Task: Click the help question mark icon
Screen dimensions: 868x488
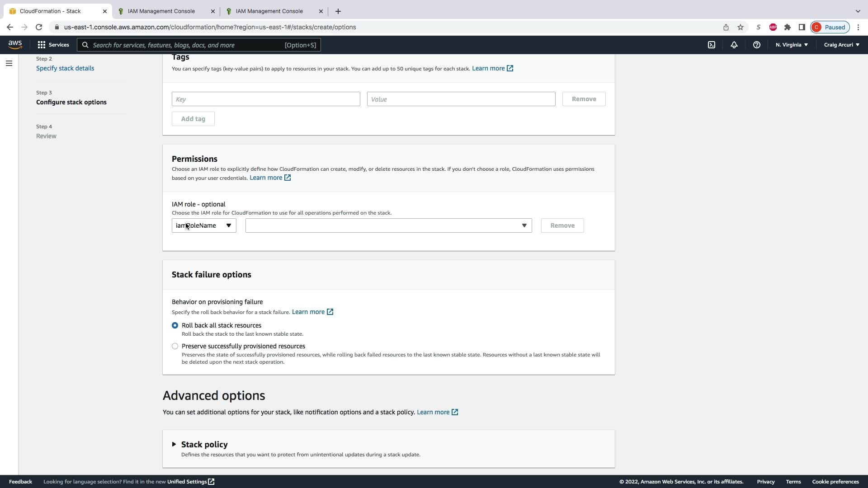Action: pos(756,45)
